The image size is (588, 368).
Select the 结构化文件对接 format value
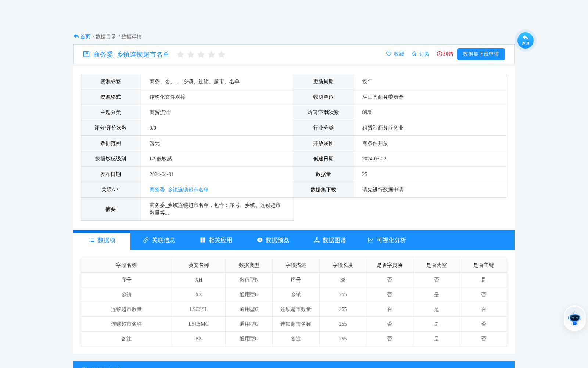tap(168, 97)
